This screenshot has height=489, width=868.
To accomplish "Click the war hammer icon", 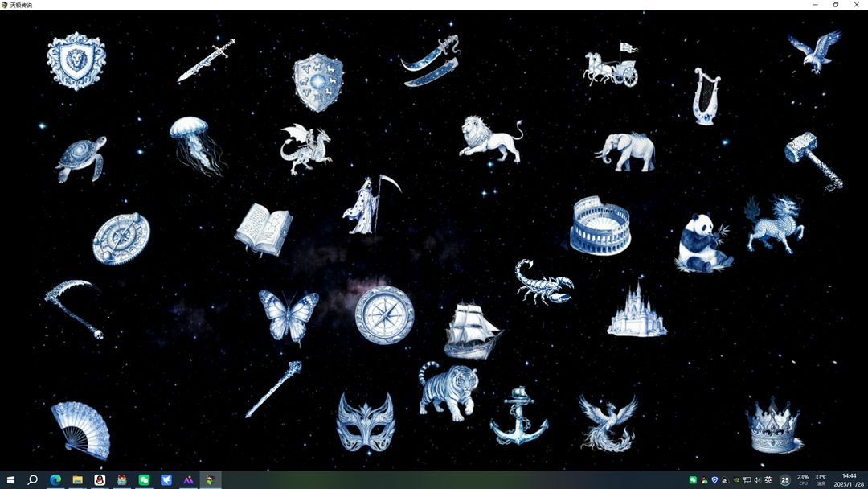I will click(x=813, y=159).
